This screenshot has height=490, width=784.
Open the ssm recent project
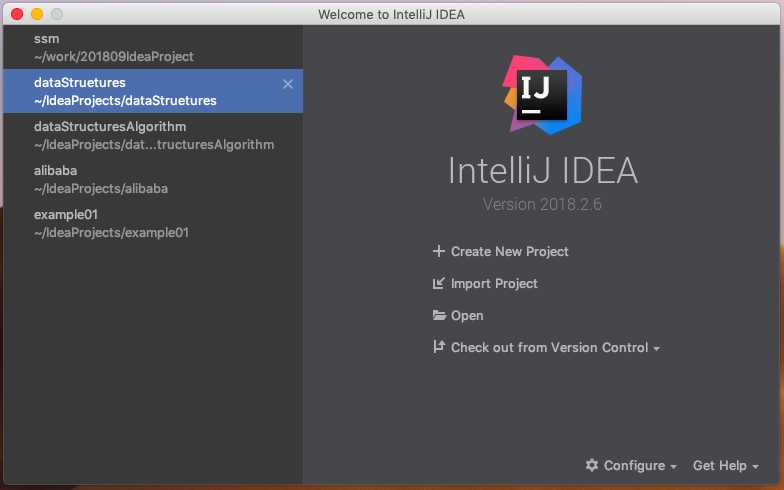tap(152, 48)
